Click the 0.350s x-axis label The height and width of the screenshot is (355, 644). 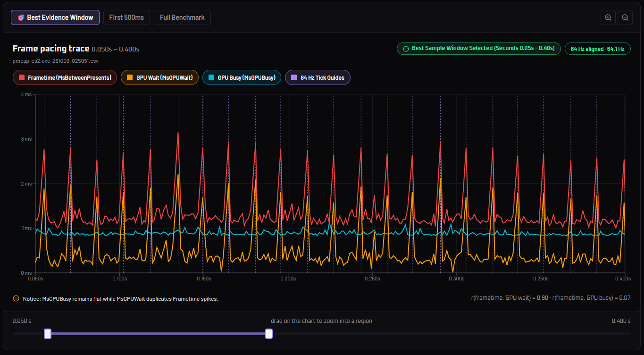click(541, 279)
